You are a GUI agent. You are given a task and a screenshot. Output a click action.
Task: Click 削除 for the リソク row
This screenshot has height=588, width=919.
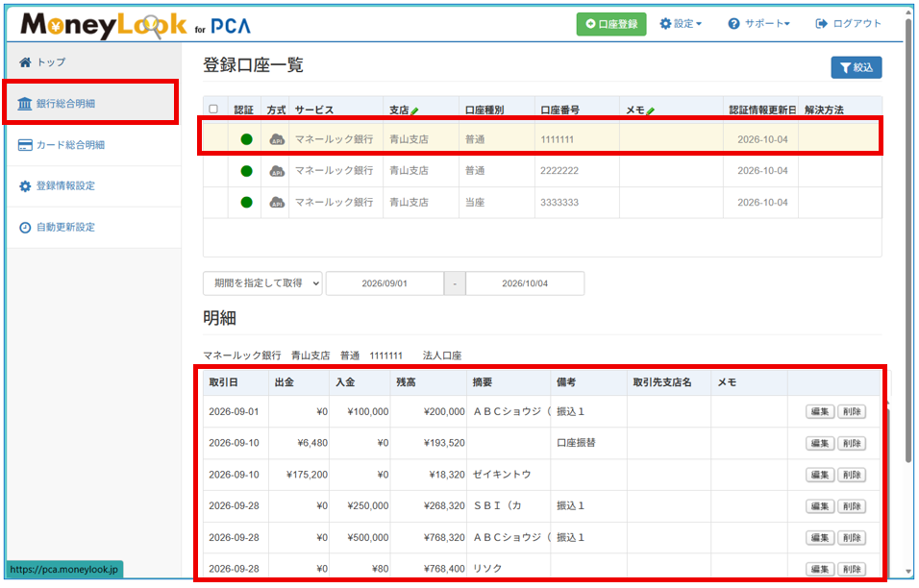852,569
